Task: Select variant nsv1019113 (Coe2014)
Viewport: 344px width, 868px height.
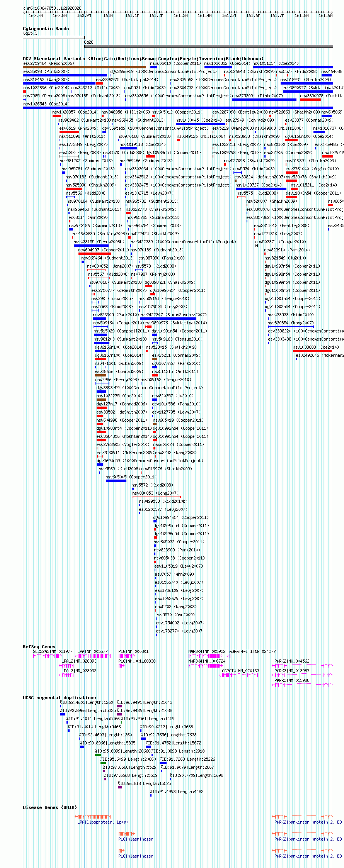Action: click(x=143, y=144)
